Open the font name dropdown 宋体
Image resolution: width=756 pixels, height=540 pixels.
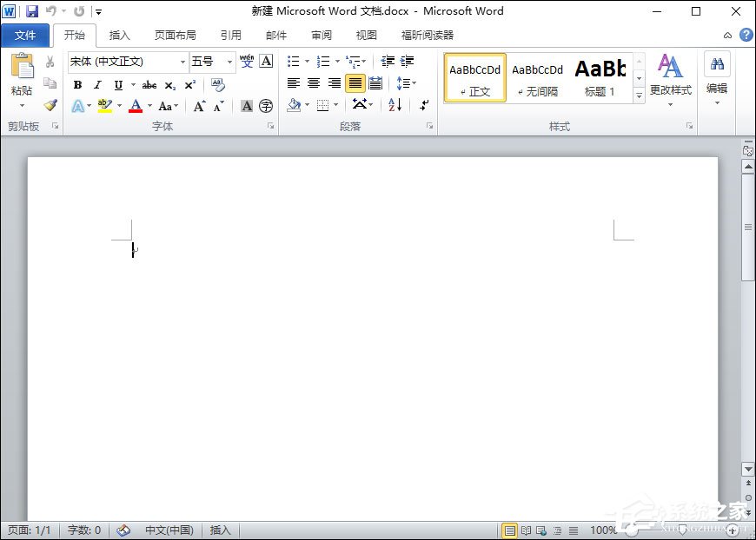click(x=182, y=62)
